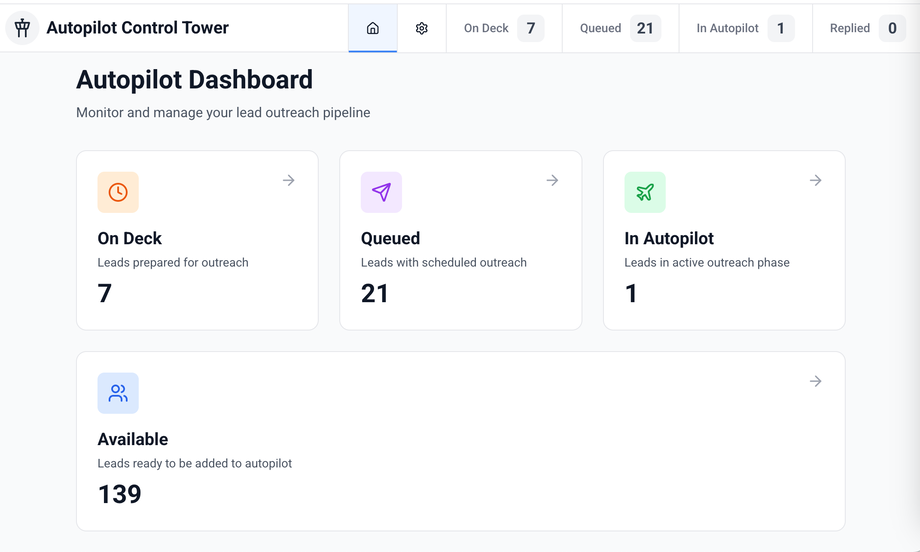Click the In Autopilot card heading
This screenshot has width=920, height=552.
pyautogui.click(x=669, y=238)
